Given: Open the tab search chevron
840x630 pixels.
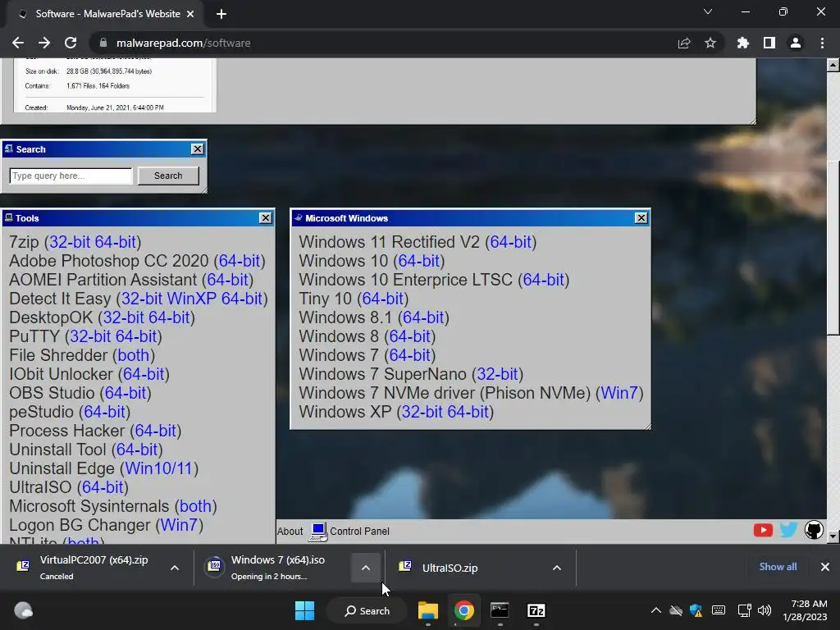Looking at the screenshot, I should tap(708, 11).
